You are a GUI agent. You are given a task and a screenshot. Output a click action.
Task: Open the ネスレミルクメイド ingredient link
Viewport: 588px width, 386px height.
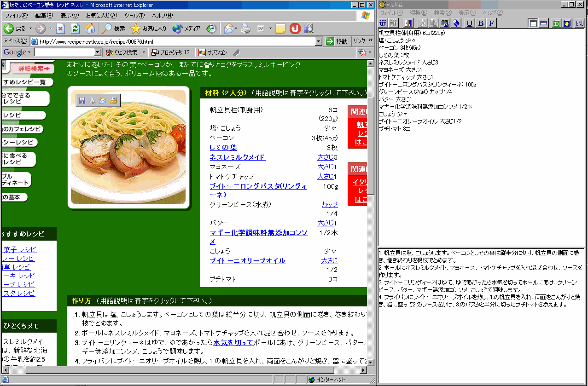coord(238,157)
